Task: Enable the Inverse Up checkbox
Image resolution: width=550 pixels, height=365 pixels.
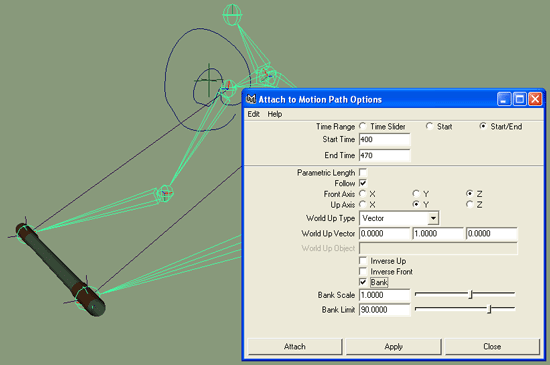Action: 363,261
